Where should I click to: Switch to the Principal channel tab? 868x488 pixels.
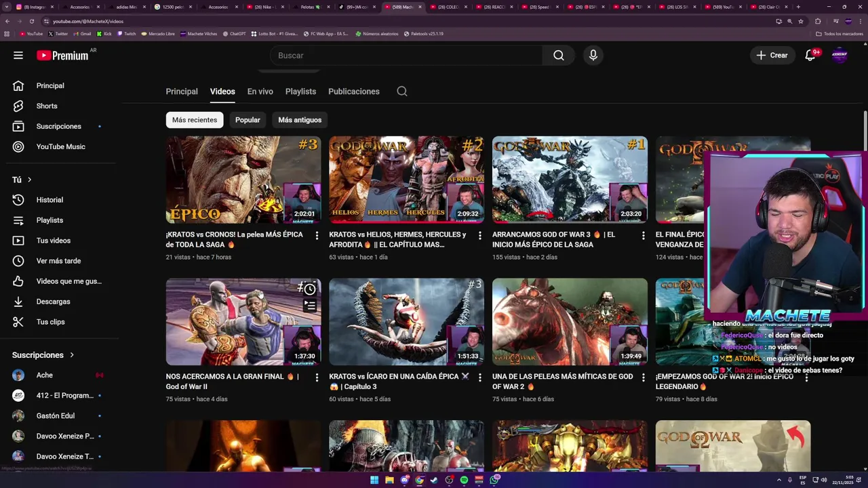coord(182,91)
